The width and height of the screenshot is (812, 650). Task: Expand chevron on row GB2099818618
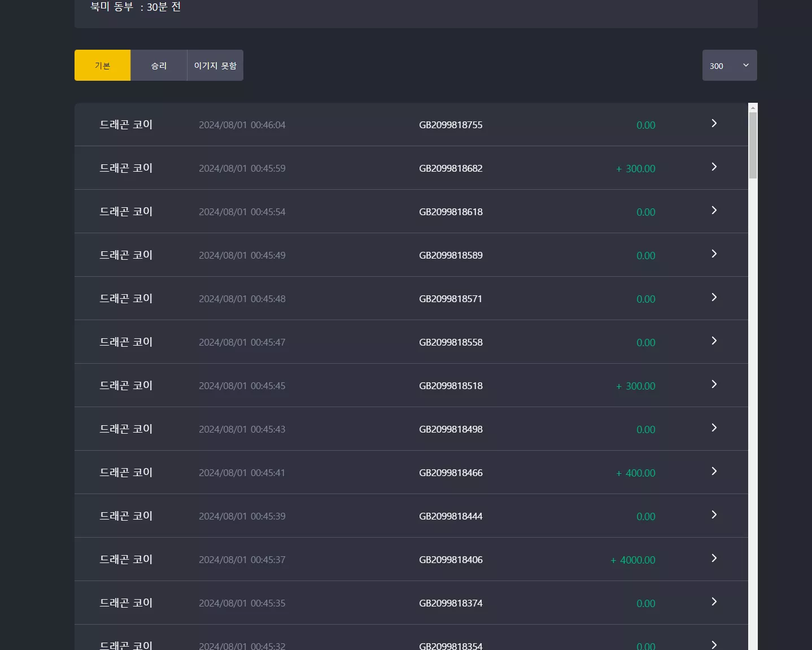coord(714,210)
